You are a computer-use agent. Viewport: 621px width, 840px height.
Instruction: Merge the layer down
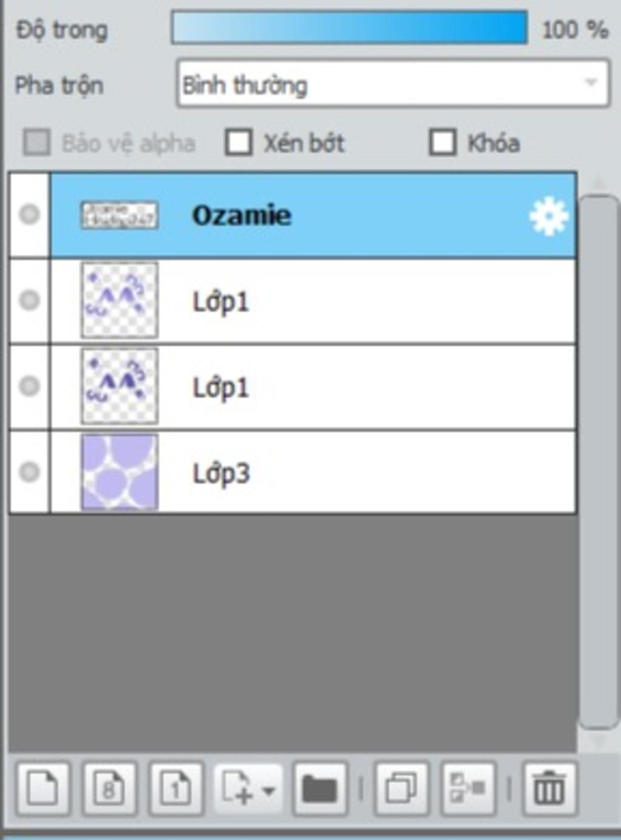(x=469, y=788)
